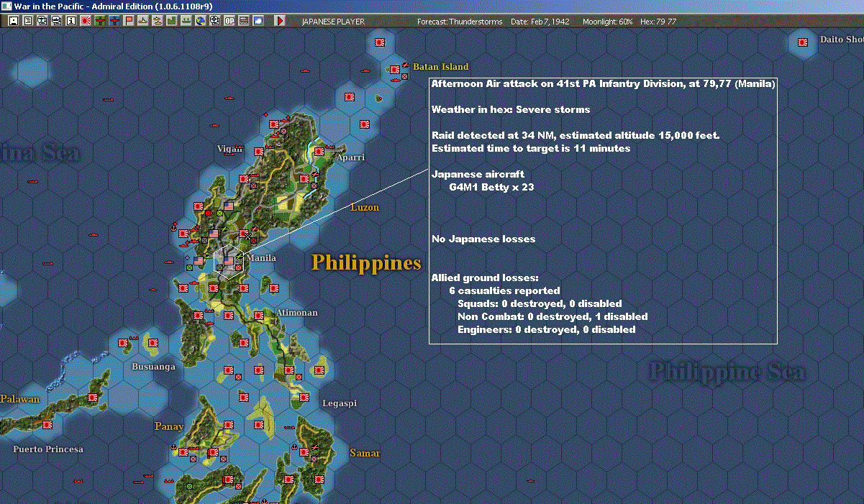Click the double yellow ships toolbar icon
The image size is (864, 504).
pos(157,21)
